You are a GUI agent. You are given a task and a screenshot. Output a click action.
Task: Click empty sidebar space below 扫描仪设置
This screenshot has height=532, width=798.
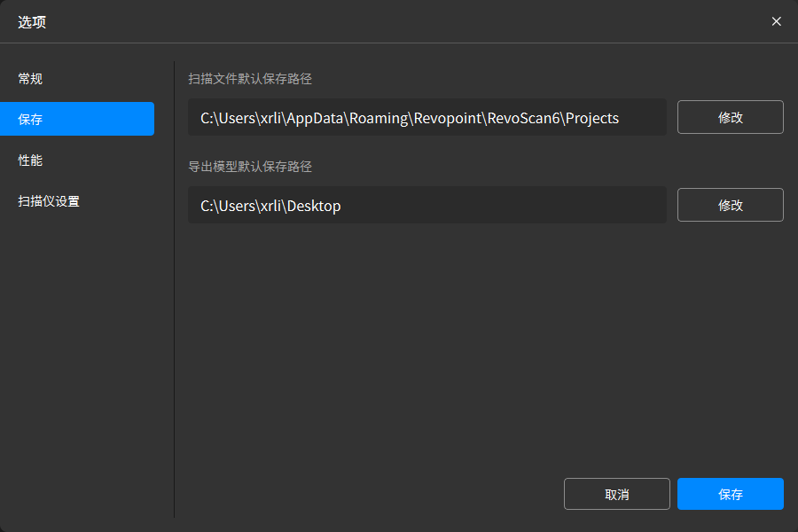(80, 355)
